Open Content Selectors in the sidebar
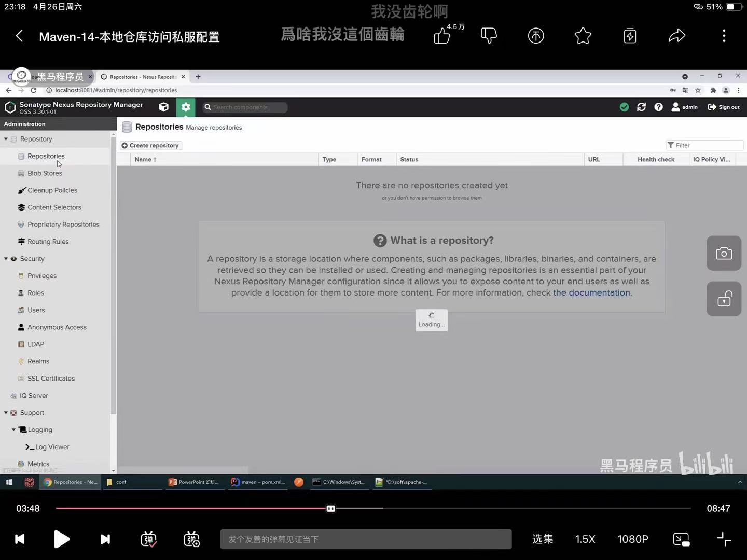The height and width of the screenshot is (560, 747). tap(54, 207)
